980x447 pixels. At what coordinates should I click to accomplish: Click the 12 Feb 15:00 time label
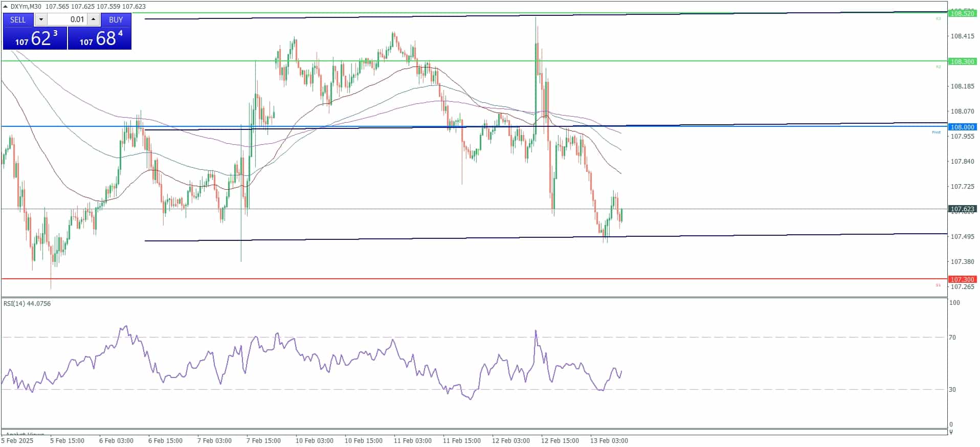pyautogui.click(x=560, y=440)
